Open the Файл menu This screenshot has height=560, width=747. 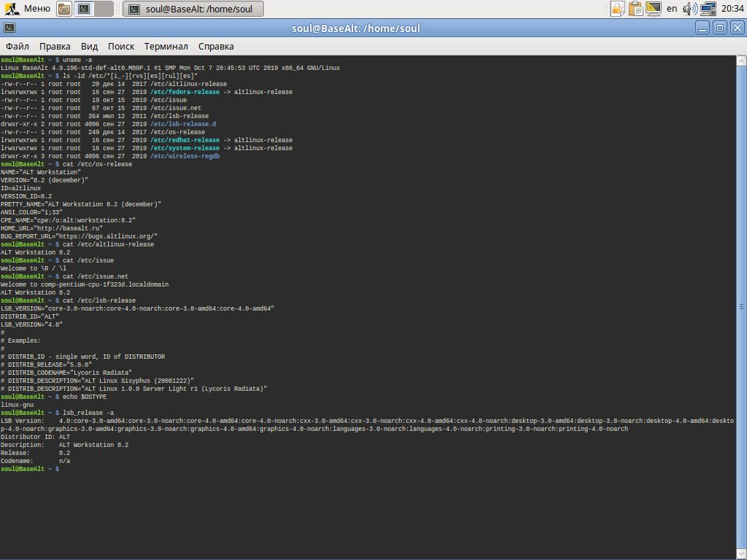point(18,46)
